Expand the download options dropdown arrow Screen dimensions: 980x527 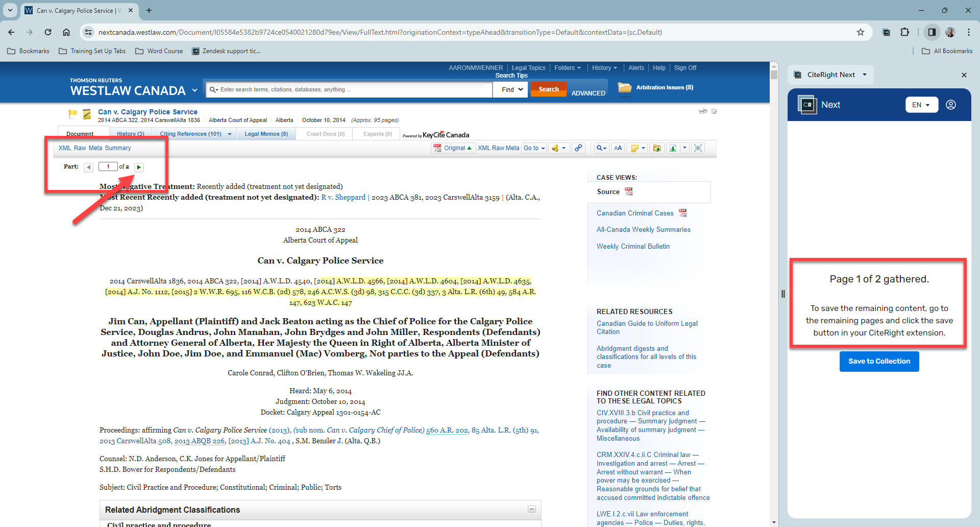(x=685, y=148)
